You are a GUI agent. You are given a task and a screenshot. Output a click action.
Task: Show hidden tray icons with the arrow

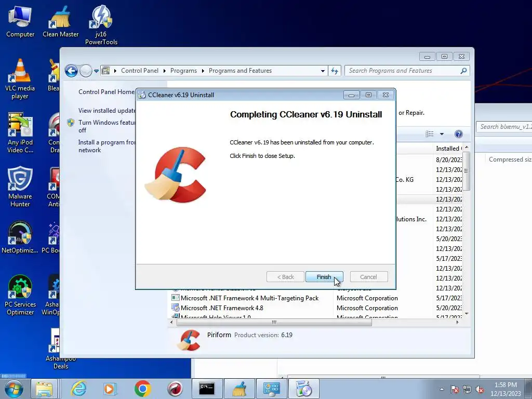[442, 390]
